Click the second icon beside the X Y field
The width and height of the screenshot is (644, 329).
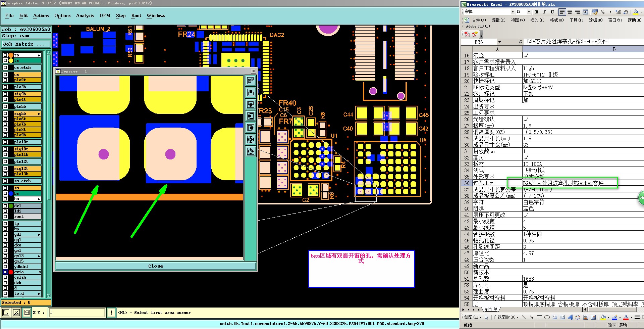[16, 313]
